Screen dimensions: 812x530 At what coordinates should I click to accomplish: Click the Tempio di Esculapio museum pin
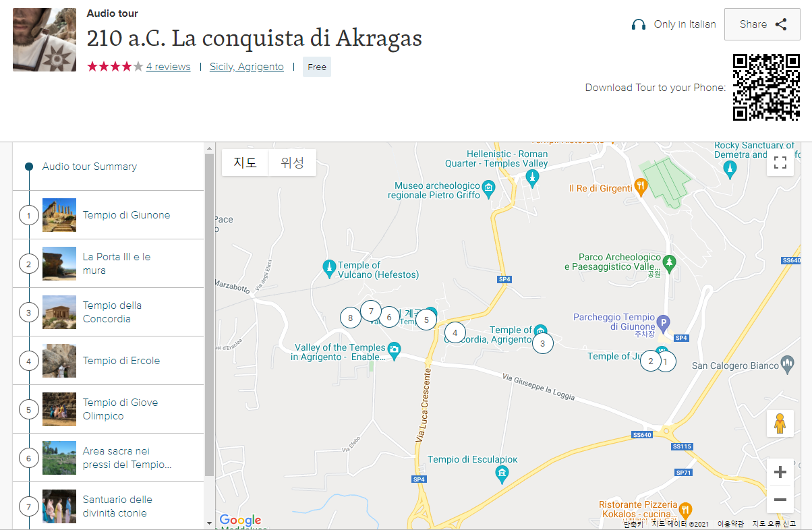pos(502,475)
